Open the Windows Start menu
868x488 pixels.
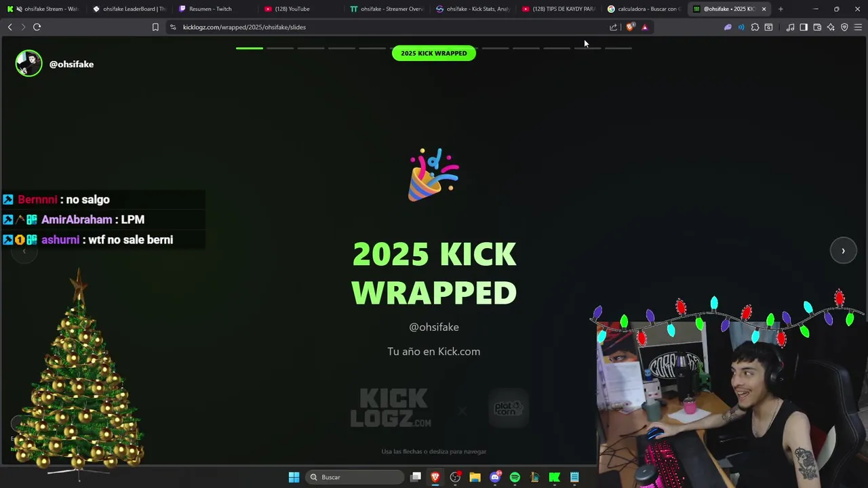point(294,477)
